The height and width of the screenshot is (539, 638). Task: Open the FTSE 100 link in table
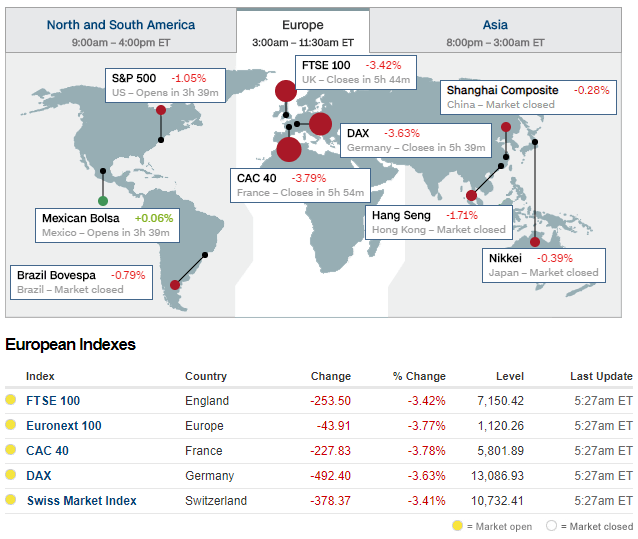[54, 401]
